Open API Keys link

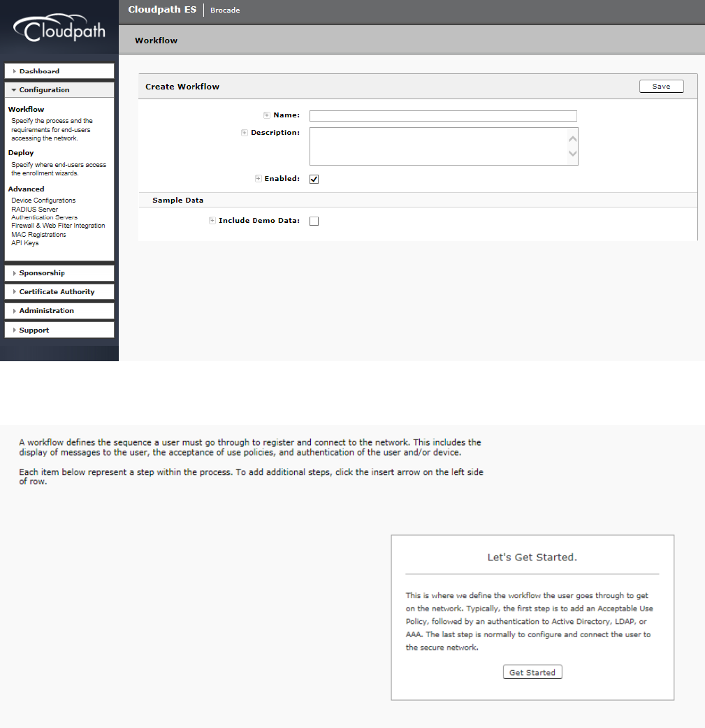(x=25, y=243)
